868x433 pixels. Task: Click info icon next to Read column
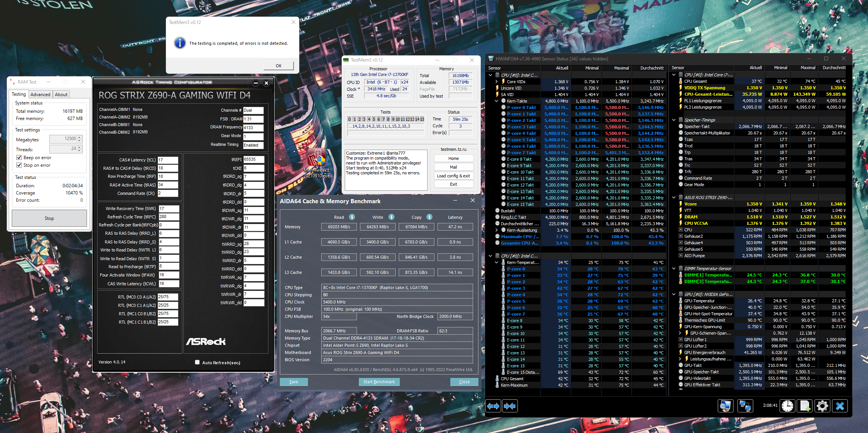[352, 217]
